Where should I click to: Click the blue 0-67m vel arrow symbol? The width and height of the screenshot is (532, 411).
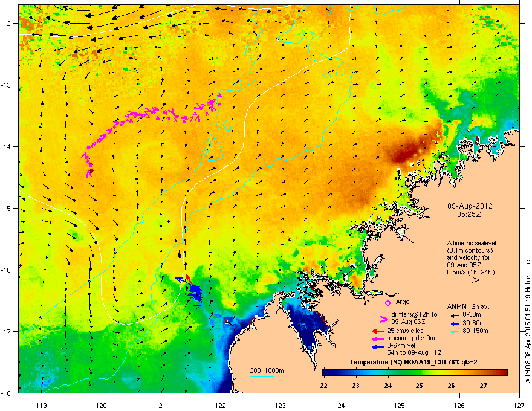tap(378, 347)
